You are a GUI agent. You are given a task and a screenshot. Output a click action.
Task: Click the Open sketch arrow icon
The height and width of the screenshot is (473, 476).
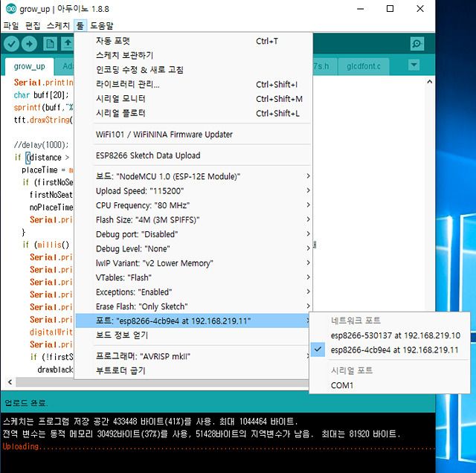coord(68,44)
